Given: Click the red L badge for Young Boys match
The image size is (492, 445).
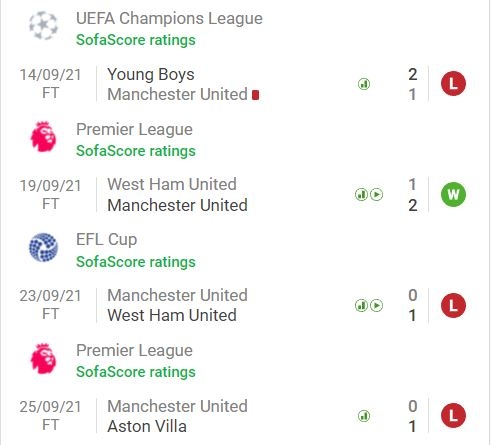Looking at the screenshot, I should tap(453, 83).
